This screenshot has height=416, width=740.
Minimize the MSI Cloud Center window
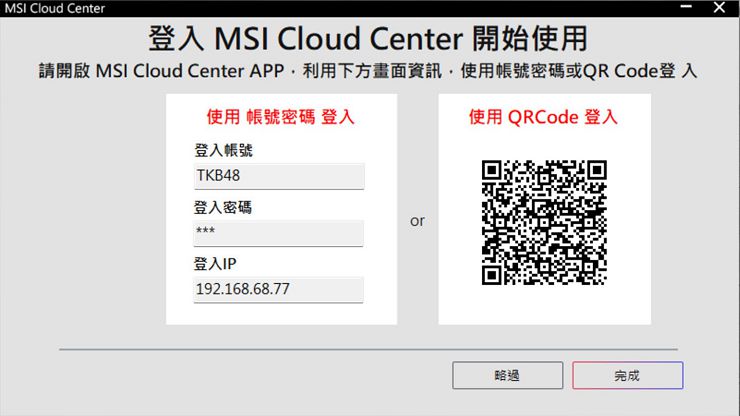(x=686, y=7)
